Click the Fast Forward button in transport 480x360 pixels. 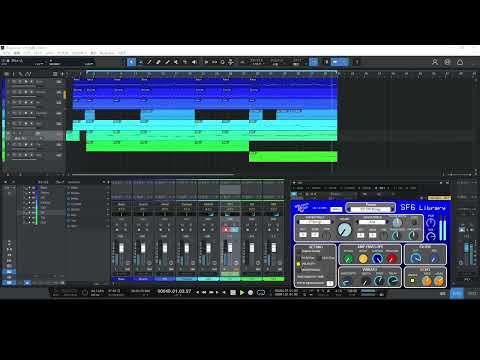click(x=211, y=293)
